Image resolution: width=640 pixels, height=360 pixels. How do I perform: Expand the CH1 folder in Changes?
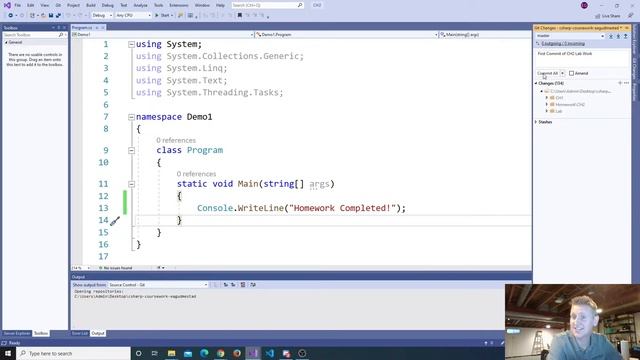tap(547, 98)
